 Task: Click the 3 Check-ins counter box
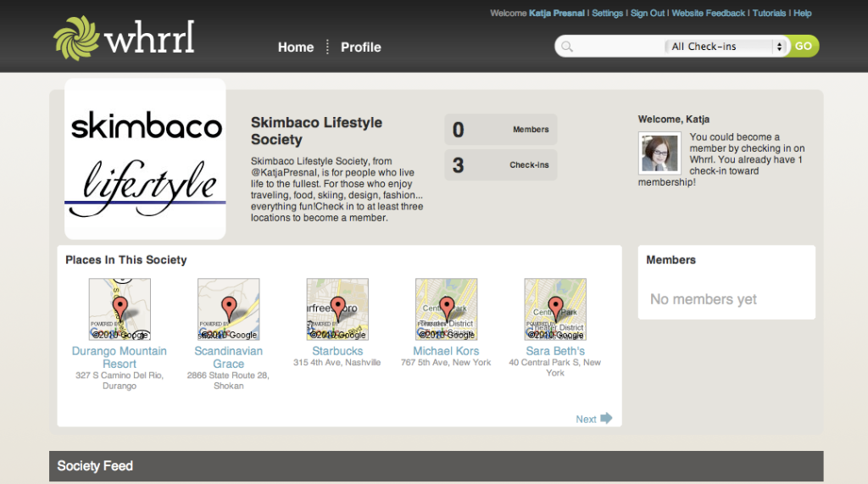click(500, 165)
